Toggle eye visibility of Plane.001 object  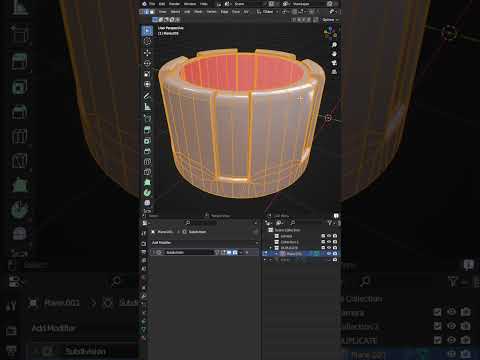(329, 254)
